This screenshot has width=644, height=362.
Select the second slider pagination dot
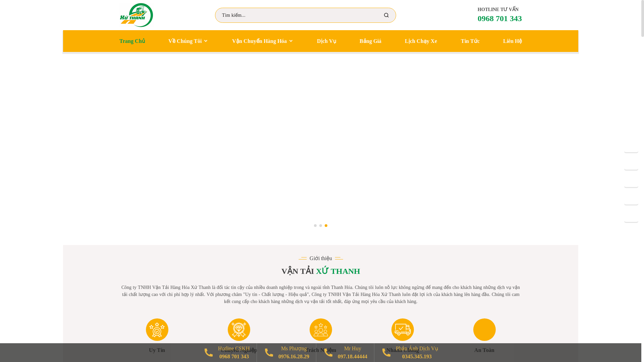coord(321,226)
